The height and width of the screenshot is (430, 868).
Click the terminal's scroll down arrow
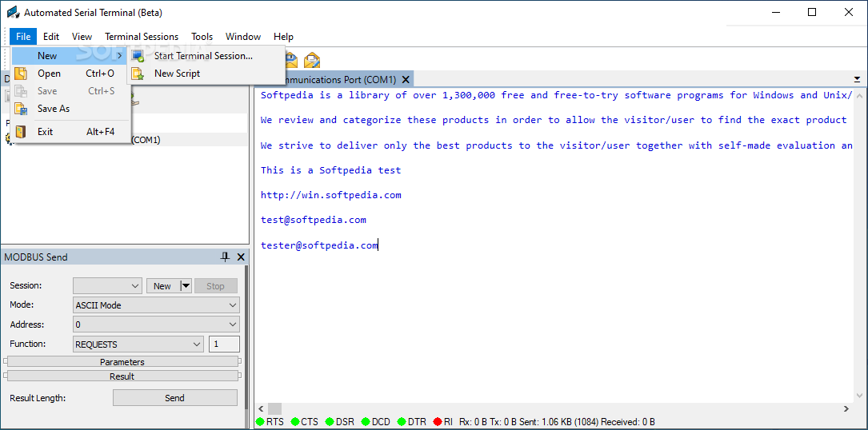859,395
